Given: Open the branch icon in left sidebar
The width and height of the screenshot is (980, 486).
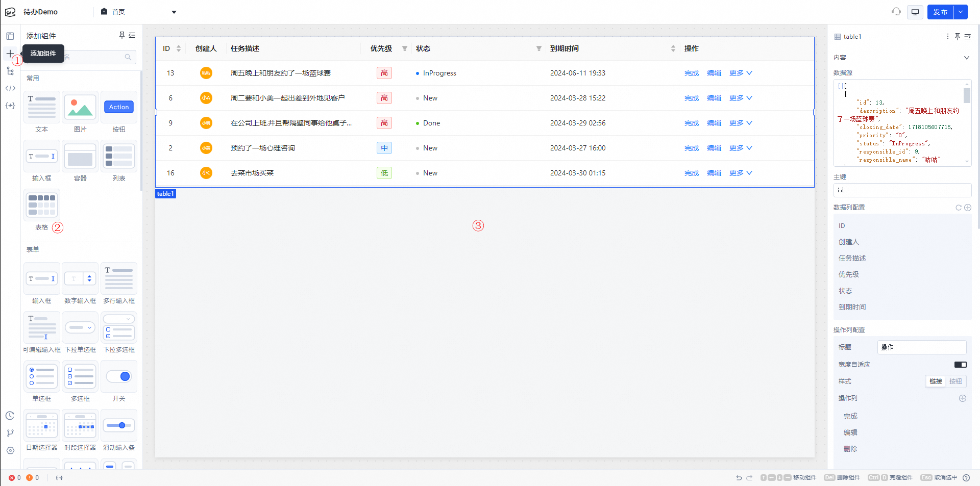Looking at the screenshot, I should [x=10, y=433].
